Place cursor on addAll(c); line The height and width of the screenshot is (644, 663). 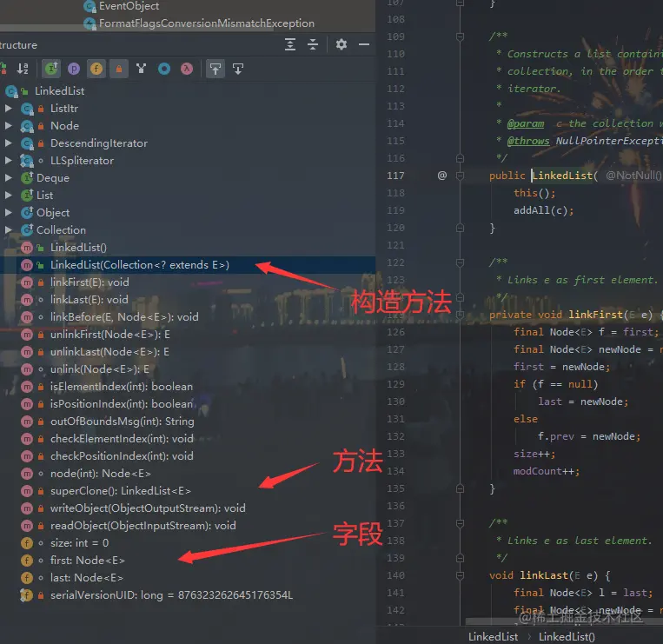[x=543, y=210]
